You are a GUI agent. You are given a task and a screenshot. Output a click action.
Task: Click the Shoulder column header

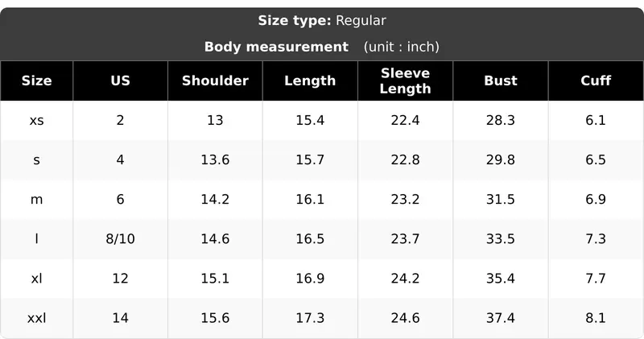tap(215, 81)
